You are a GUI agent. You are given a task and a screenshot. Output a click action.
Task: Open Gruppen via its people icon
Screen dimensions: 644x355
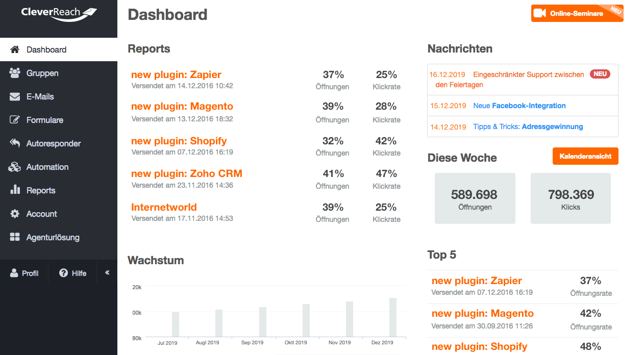15,73
